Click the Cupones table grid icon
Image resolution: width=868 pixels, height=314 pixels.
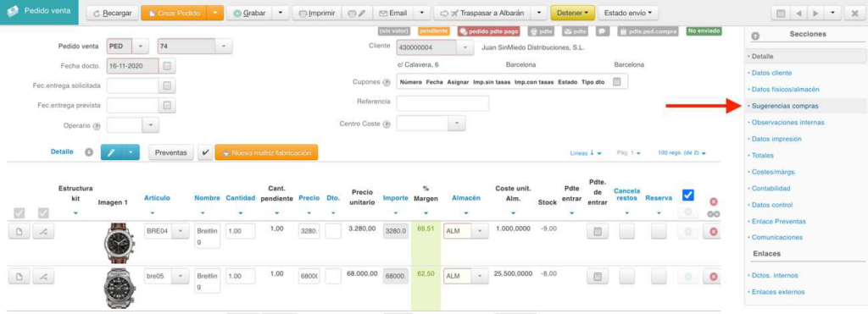617,82
